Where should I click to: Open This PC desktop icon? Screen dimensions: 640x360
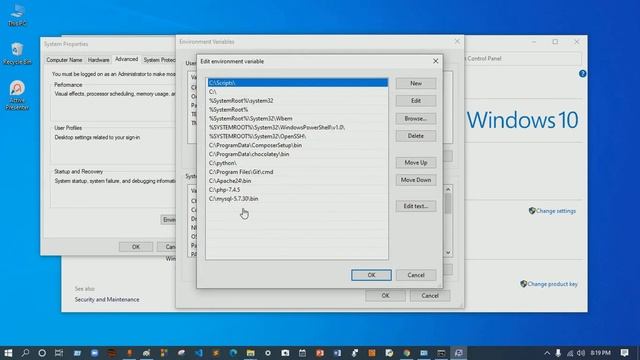click(x=17, y=15)
